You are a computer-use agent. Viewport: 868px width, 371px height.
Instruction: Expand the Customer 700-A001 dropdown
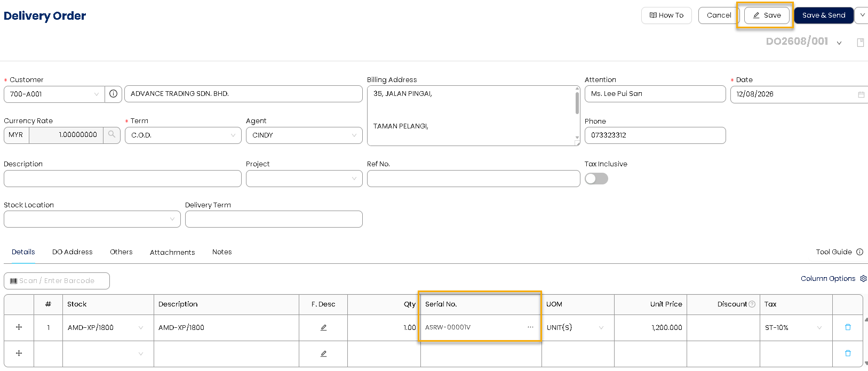point(97,94)
